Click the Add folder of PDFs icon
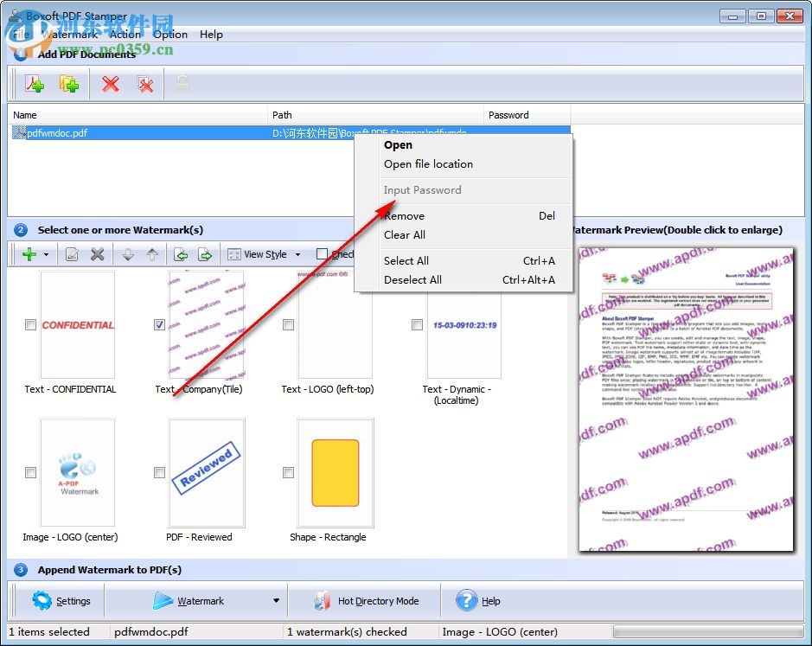Viewport: 812px width, 646px height. point(68,83)
